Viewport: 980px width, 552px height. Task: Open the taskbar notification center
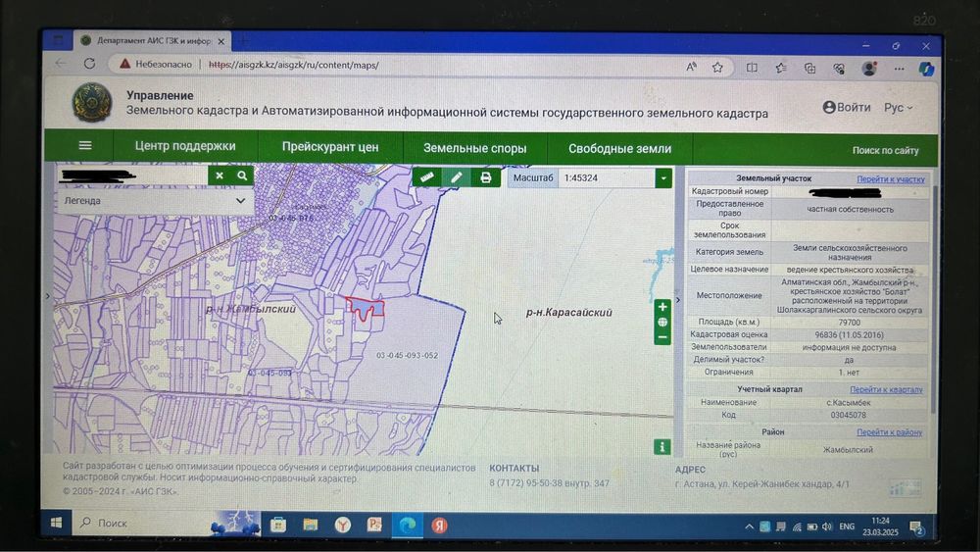[917, 527]
